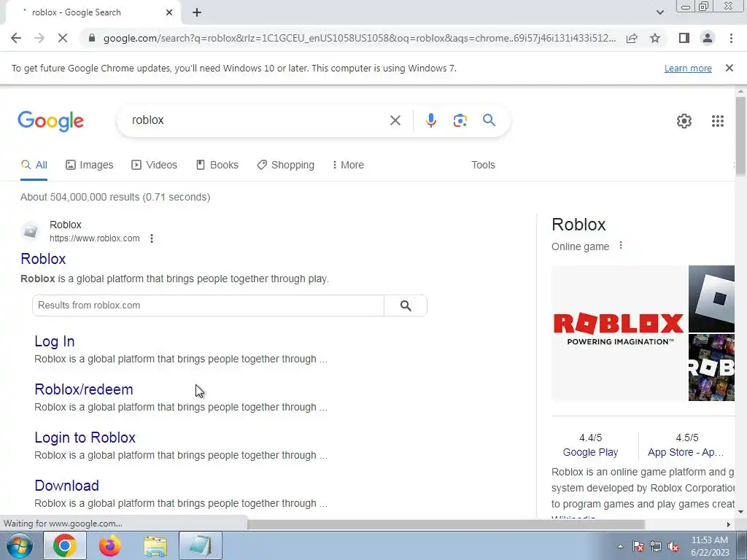This screenshot has width=747, height=560.
Task: Open the Log In sitelink
Action: coord(54,341)
